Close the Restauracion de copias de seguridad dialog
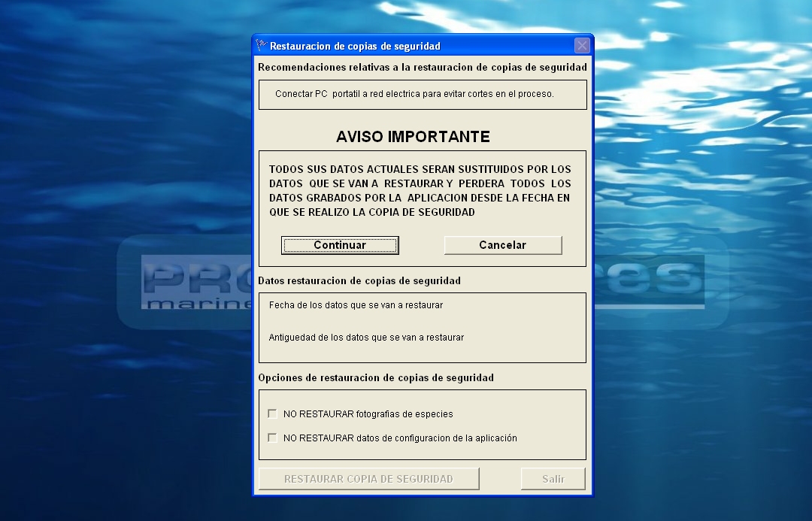 [582, 46]
